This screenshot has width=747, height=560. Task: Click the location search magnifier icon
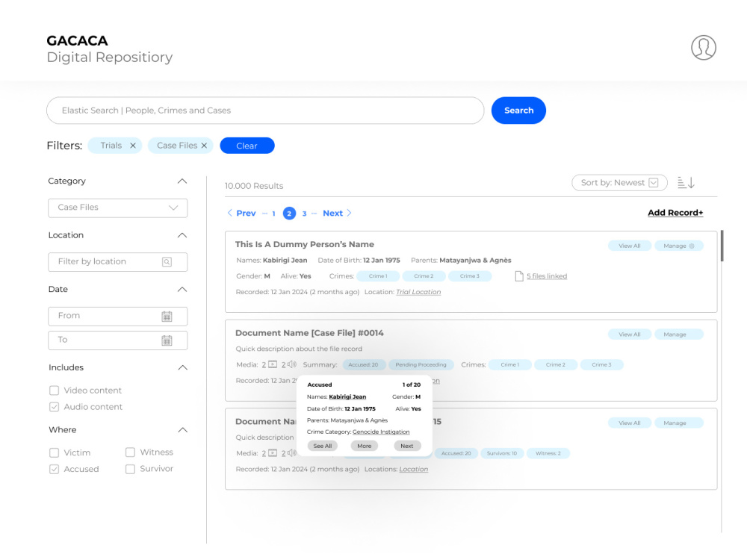pyautogui.click(x=167, y=262)
